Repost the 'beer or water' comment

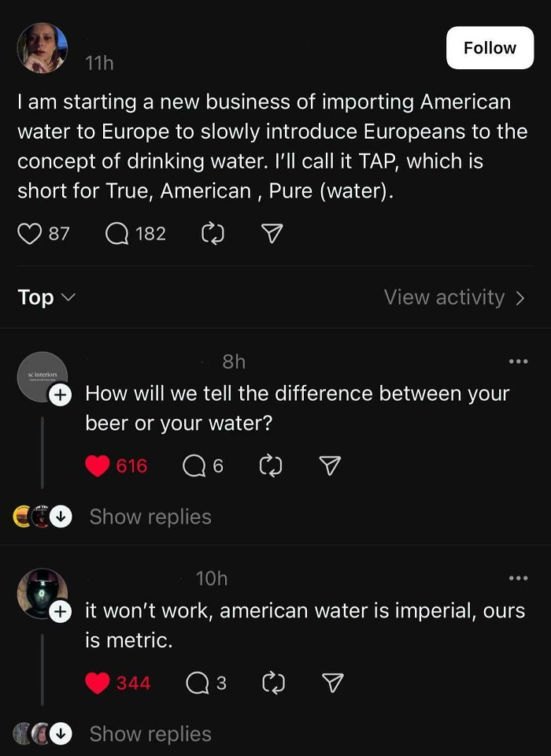(271, 465)
